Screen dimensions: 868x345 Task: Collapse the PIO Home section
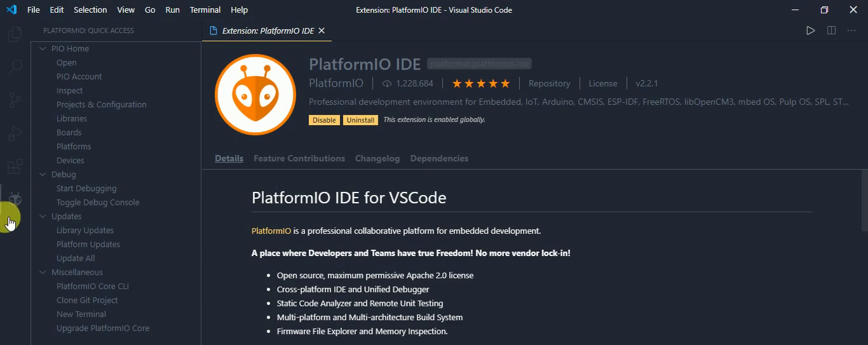43,48
